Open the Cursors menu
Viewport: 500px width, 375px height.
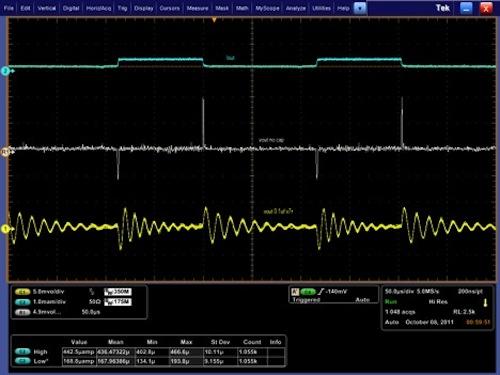[x=170, y=8]
